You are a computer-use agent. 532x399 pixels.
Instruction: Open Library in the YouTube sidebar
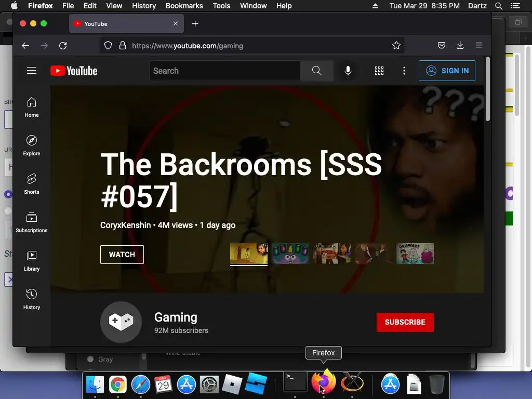pos(32,261)
